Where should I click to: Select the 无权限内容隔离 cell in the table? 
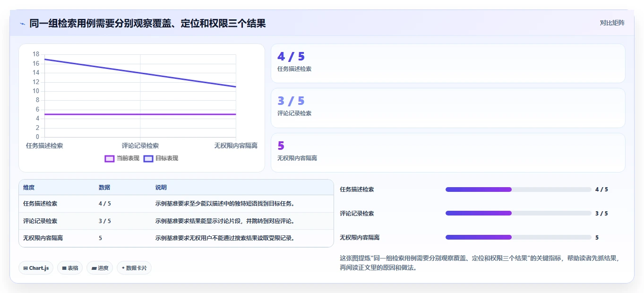43,238
